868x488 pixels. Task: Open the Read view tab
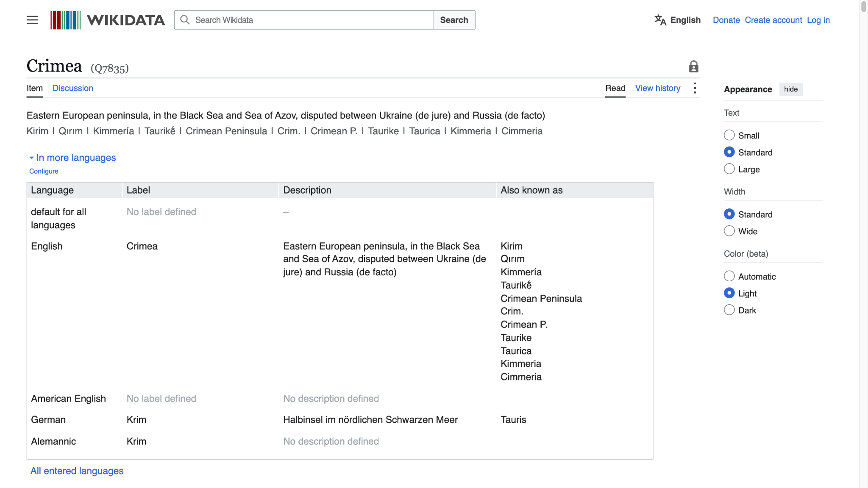(615, 88)
